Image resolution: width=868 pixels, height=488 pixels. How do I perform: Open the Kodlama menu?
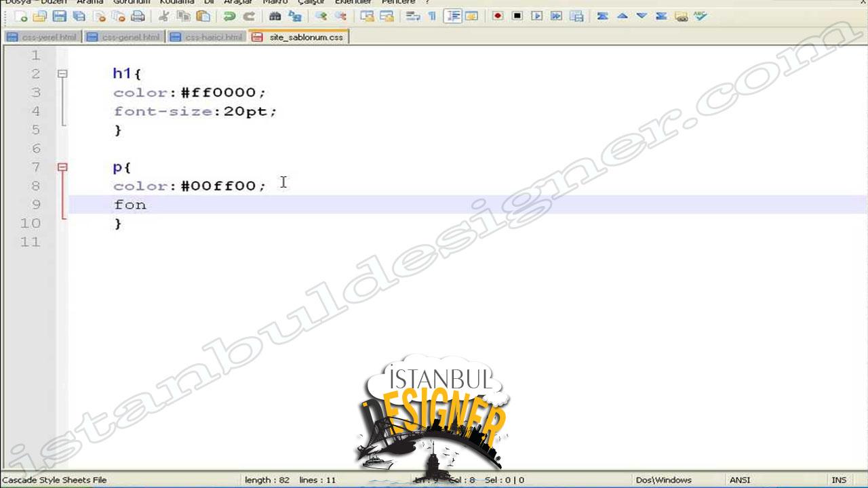click(x=177, y=2)
